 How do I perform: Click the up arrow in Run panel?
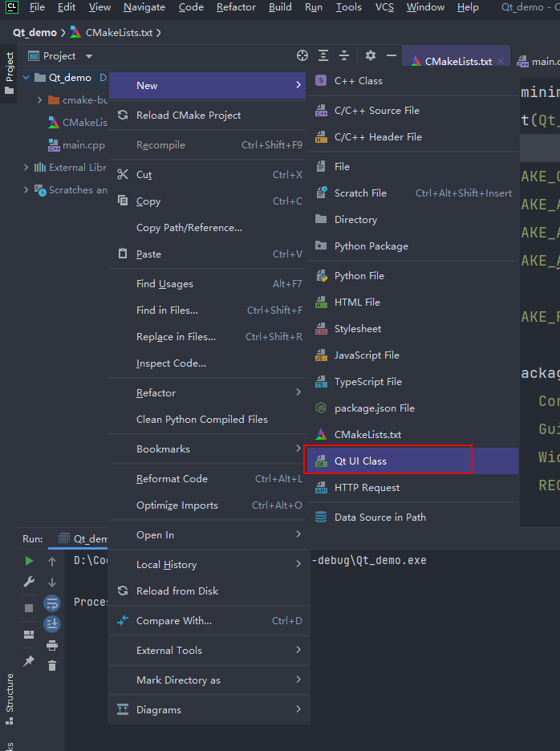[x=52, y=562]
